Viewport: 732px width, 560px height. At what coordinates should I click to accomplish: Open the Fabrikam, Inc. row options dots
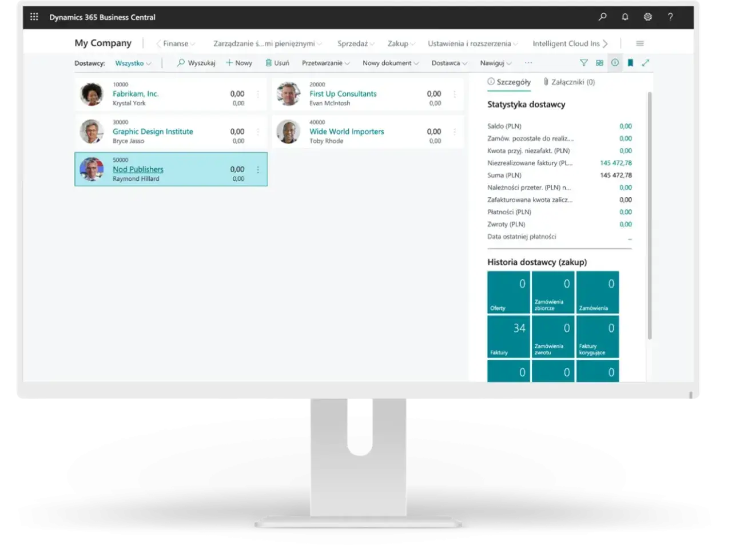(x=258, y=94)
